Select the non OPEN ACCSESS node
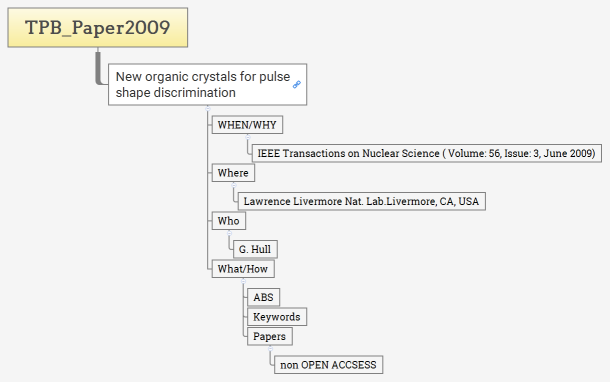610x382 pixels. [x=328, y=365]
